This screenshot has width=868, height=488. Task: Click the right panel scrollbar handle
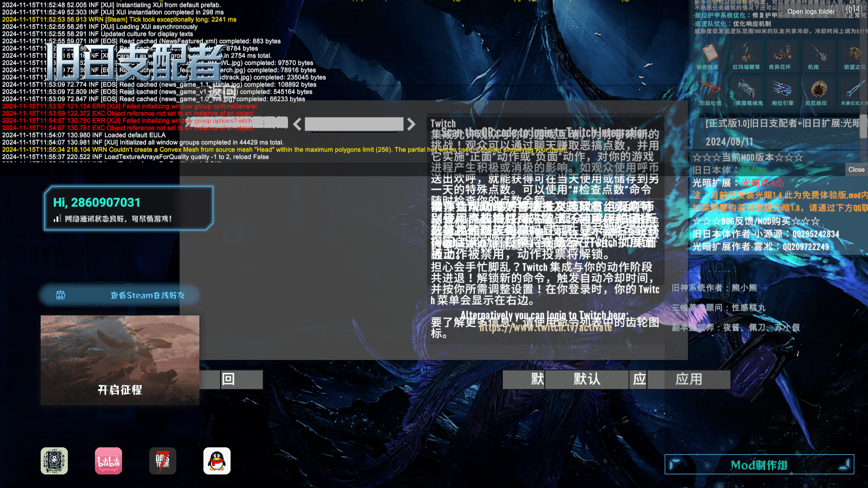coord(863,126)
